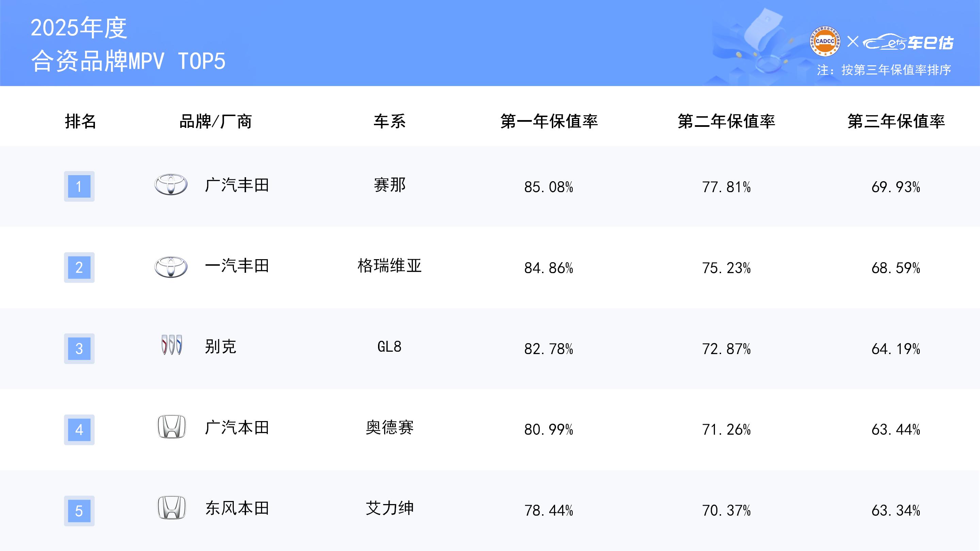Click the Buick tri-shield logo

point(171,345)
